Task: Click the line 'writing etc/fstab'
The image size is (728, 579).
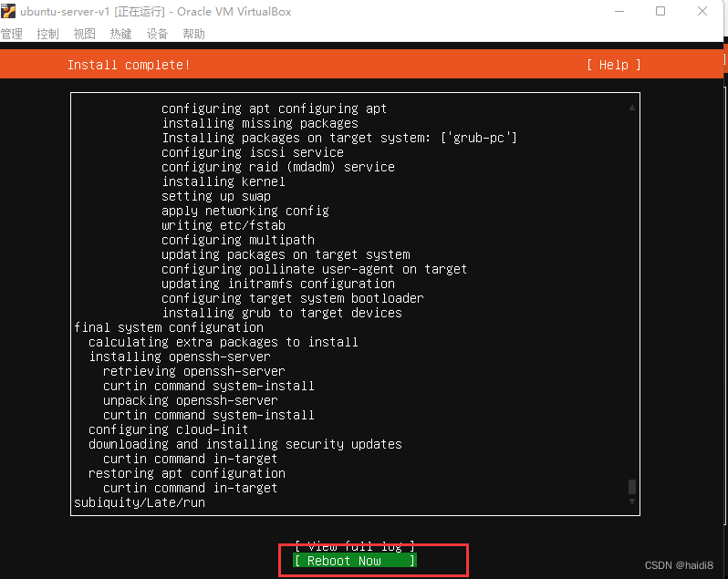Action: pos(224,225)
